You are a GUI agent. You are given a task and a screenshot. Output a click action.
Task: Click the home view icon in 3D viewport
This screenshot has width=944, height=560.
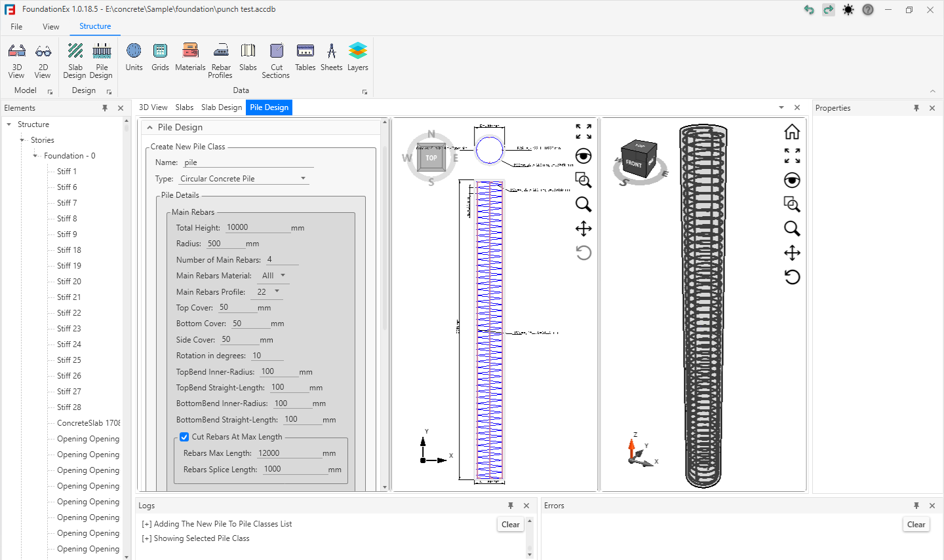pos(792,132)
